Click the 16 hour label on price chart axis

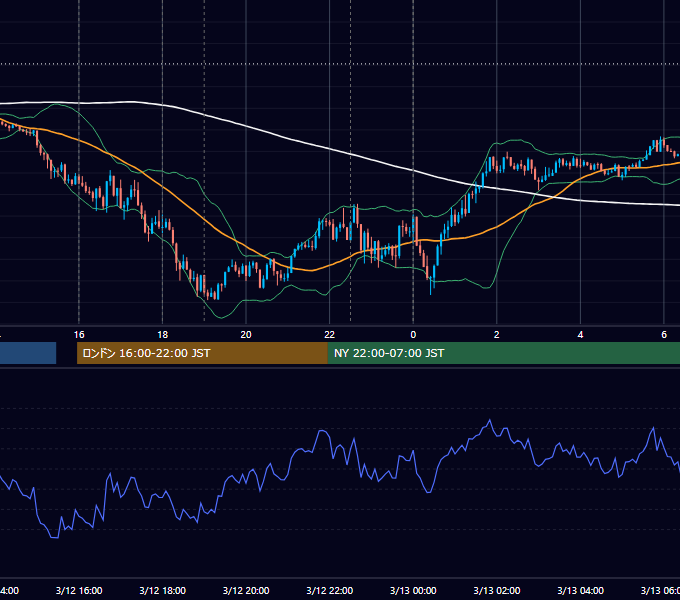pos(79,335)
